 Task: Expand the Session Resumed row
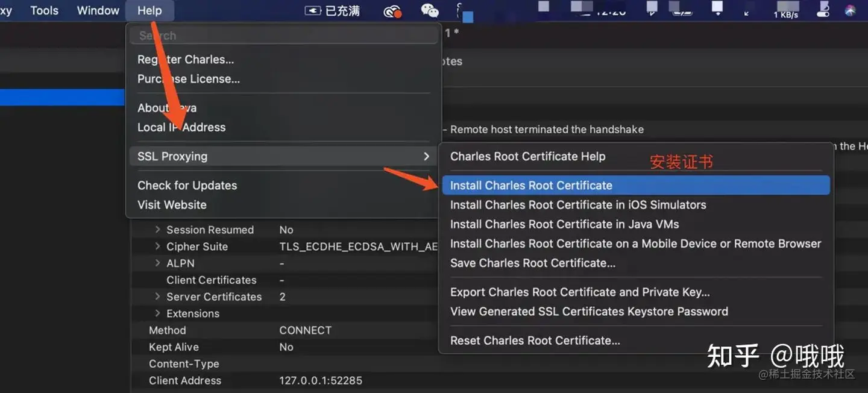[x=158, y=230]
